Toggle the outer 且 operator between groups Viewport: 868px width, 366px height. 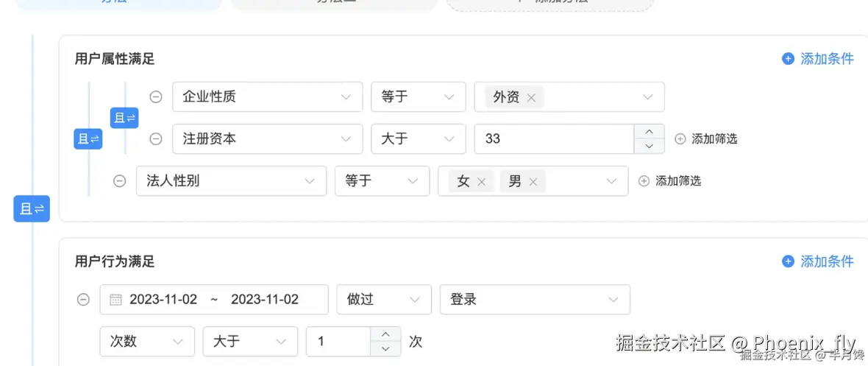31,209
